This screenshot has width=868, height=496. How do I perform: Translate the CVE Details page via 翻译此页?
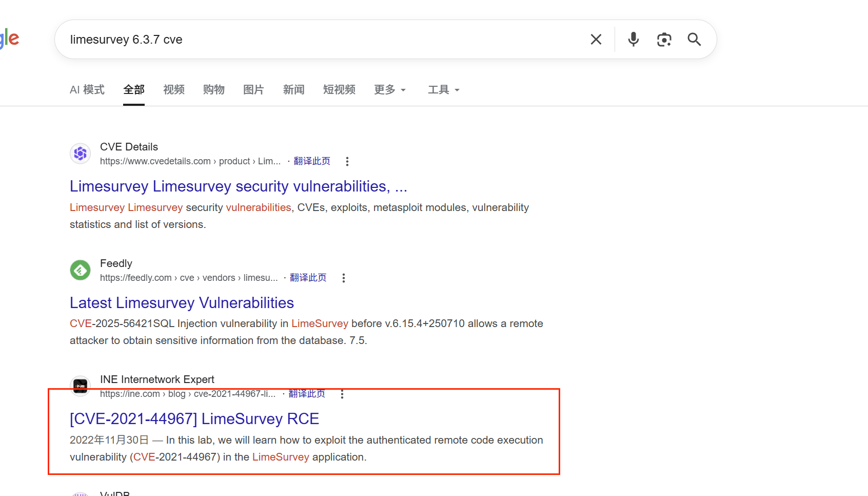[x=312, y=161]
